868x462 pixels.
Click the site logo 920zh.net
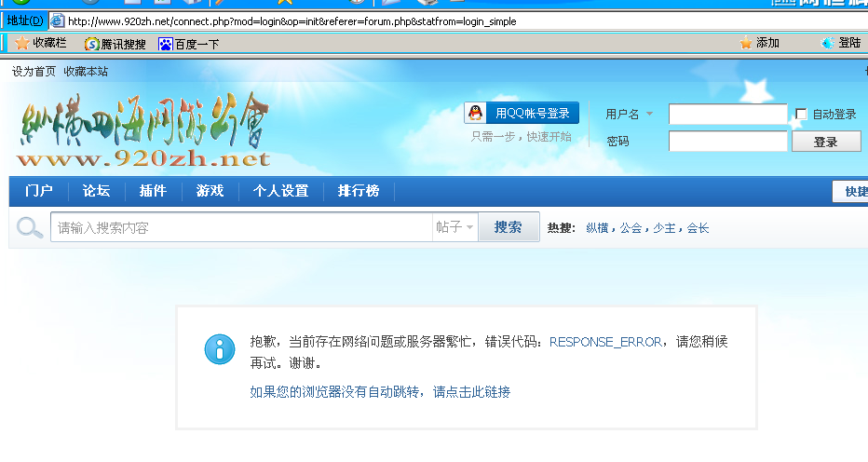click(145, 130)
